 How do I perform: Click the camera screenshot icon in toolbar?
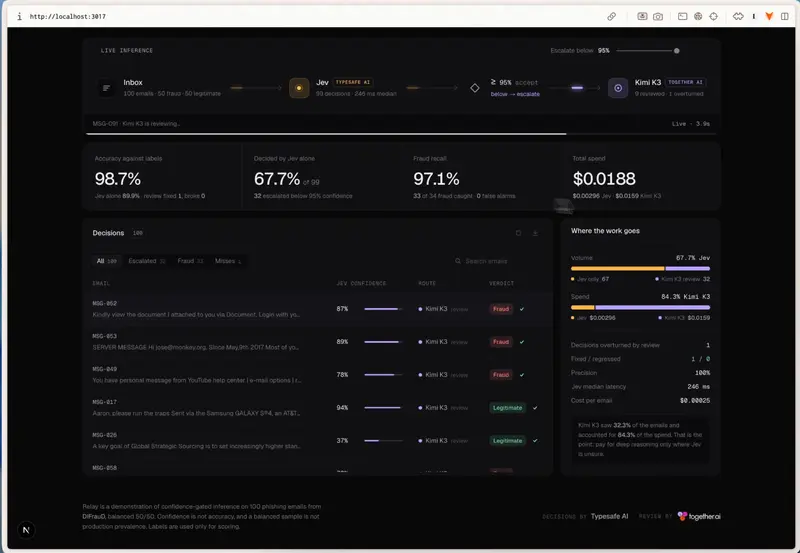point(658,16)
